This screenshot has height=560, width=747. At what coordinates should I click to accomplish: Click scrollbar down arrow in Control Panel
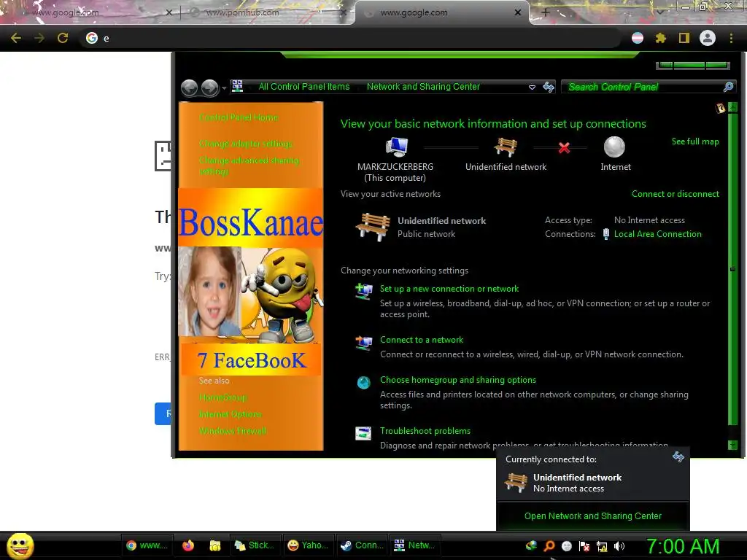point(732,445)
